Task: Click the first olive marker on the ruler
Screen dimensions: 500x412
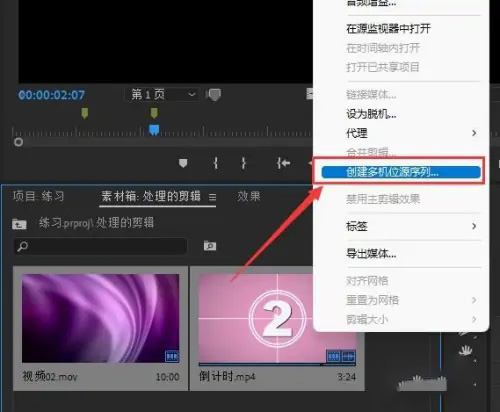Action: [85, 113]
